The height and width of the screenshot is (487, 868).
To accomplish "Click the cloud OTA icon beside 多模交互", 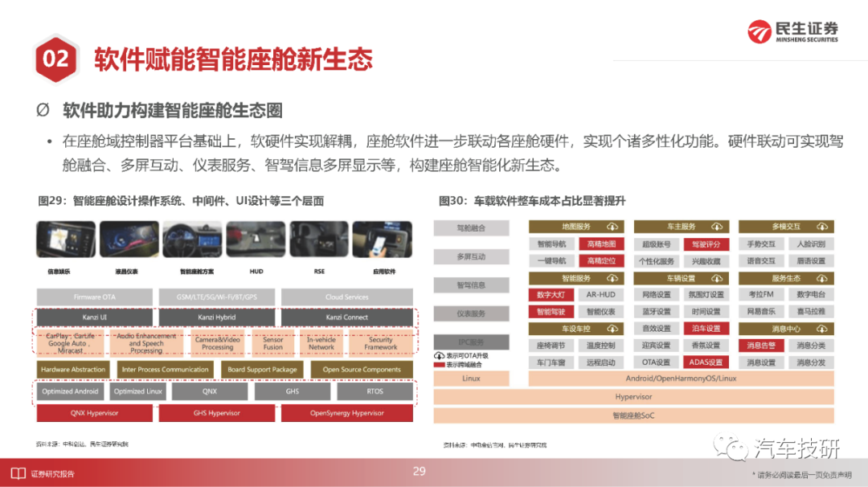I will [x=822, y=227].
